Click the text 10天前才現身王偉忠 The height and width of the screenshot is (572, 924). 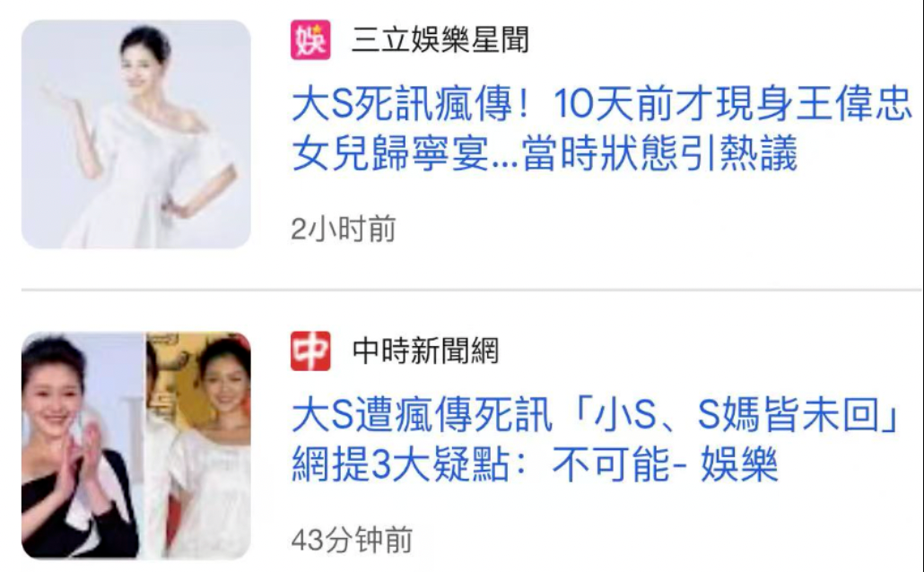click(x=733, y=104)
